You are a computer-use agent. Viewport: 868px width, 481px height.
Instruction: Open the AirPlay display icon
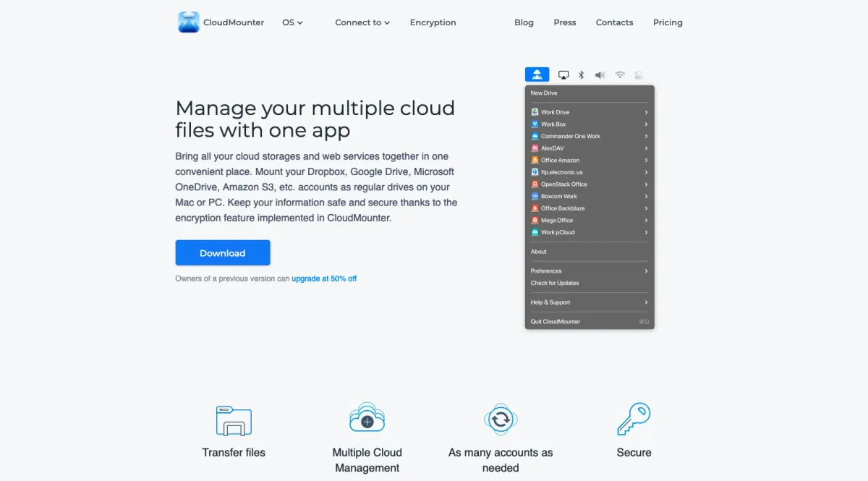click(563, 75)
